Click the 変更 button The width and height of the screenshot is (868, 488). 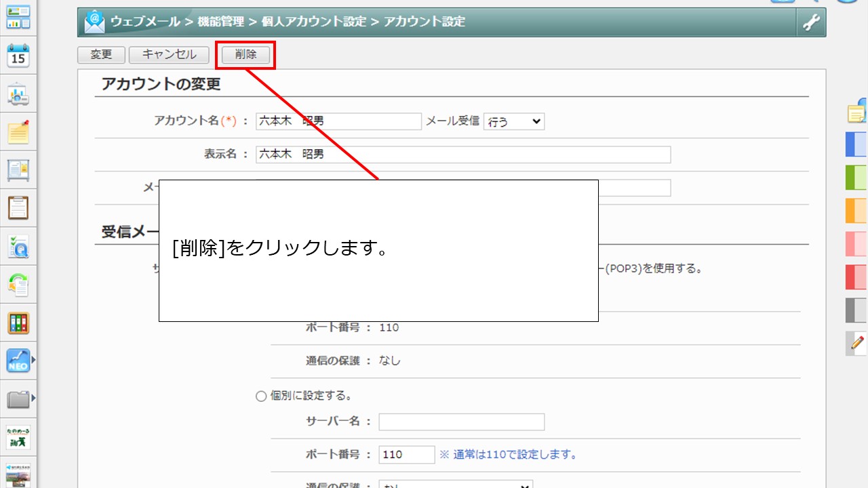click(101, 55)
